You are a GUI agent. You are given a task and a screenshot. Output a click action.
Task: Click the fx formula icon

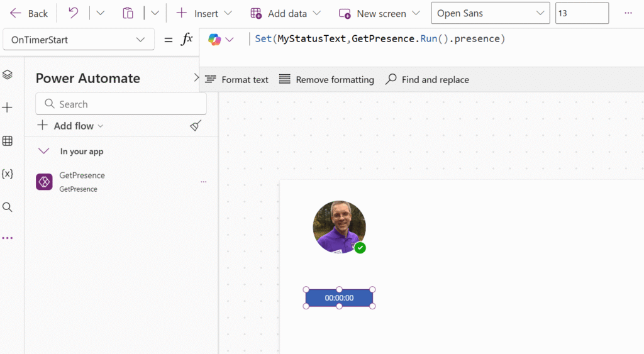click(x=187, y=40)
